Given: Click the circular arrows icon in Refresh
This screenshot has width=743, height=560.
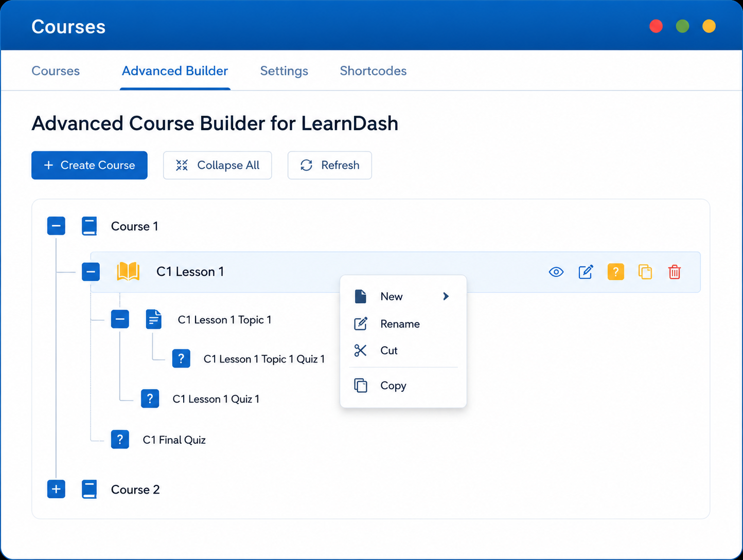Looking at the screenshot, I should 307,165.
